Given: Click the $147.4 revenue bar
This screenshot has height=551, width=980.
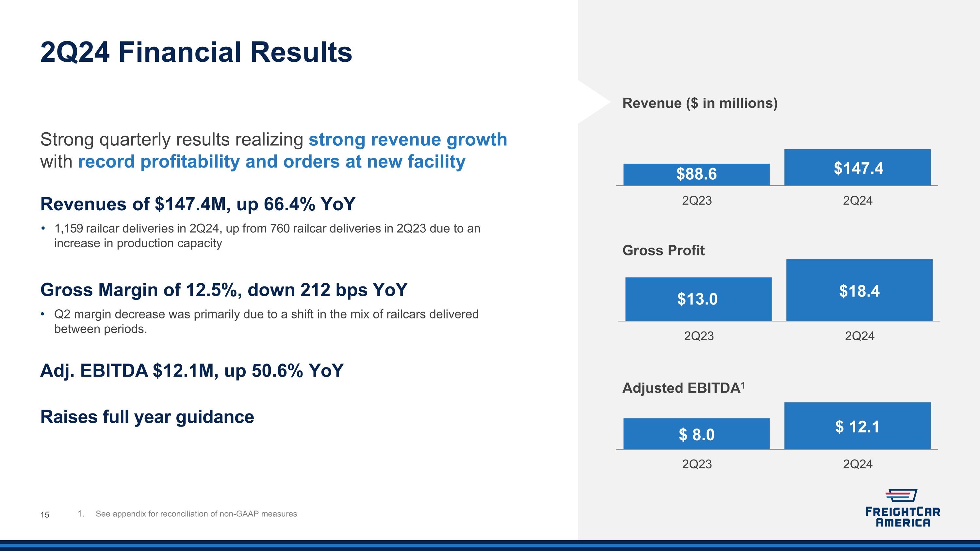Looking at the screenshot, I should [x=857, y=167].
